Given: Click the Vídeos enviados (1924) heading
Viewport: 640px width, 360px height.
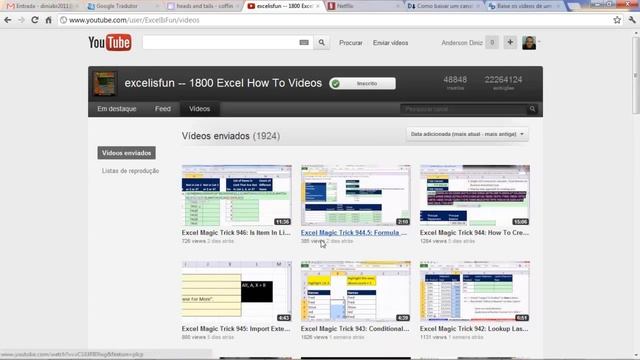Looking at the screenshot, I should [x=231, y=136].
